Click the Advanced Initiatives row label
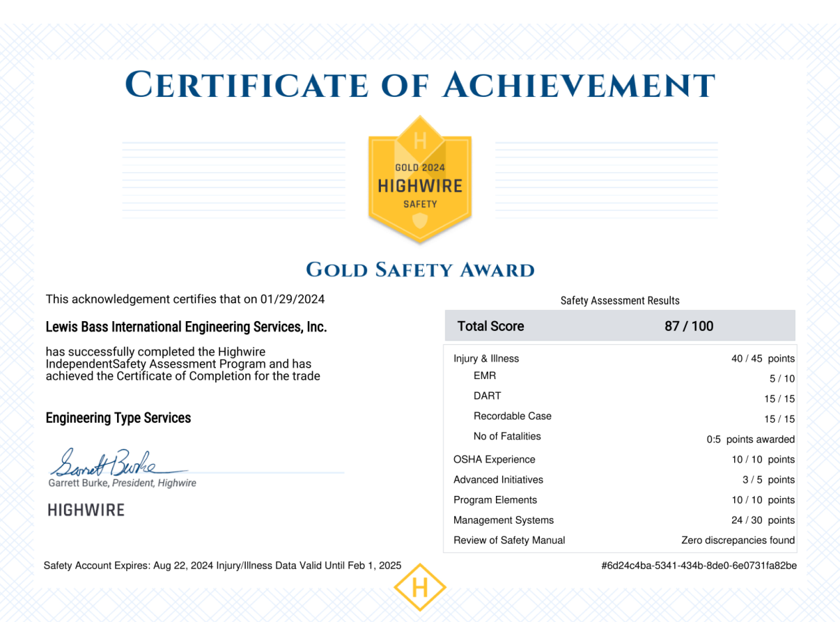The width and height of the screenshot is (840, 622). point(498,480)
